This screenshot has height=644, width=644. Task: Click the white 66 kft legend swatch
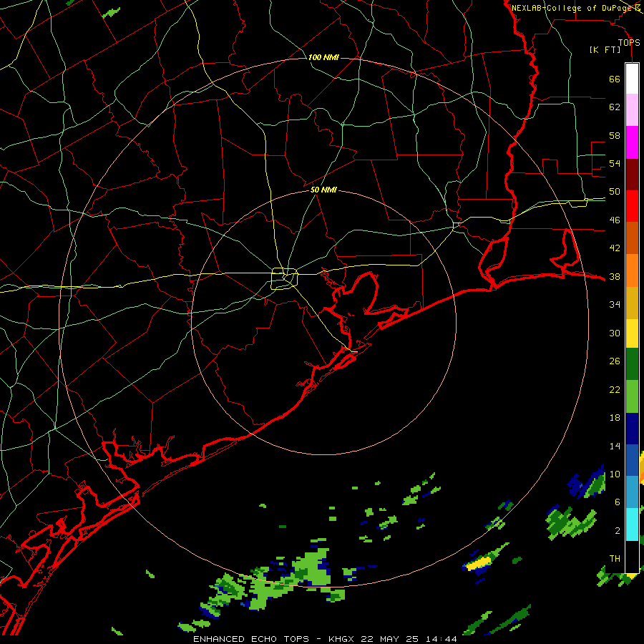[x=632, y=79]
